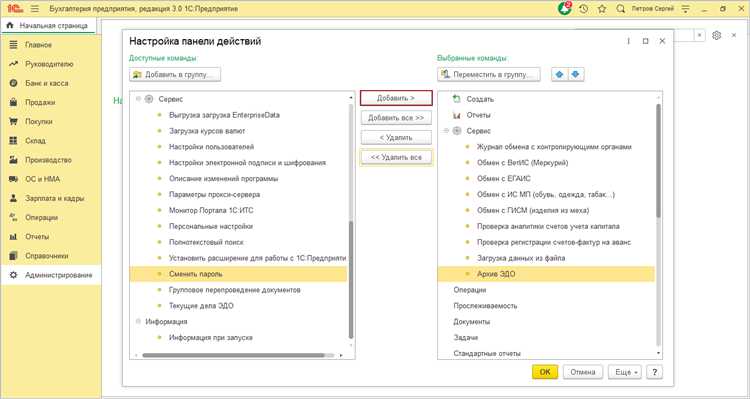The height and width of the screenshot is (399, 750).
Task: Click the settings gear behind the dialog
Action: click(716, 35)
